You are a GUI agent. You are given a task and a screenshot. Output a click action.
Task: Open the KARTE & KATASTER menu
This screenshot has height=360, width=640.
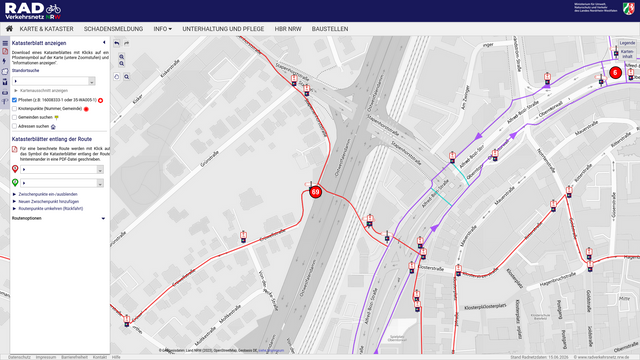pos(47,29)
